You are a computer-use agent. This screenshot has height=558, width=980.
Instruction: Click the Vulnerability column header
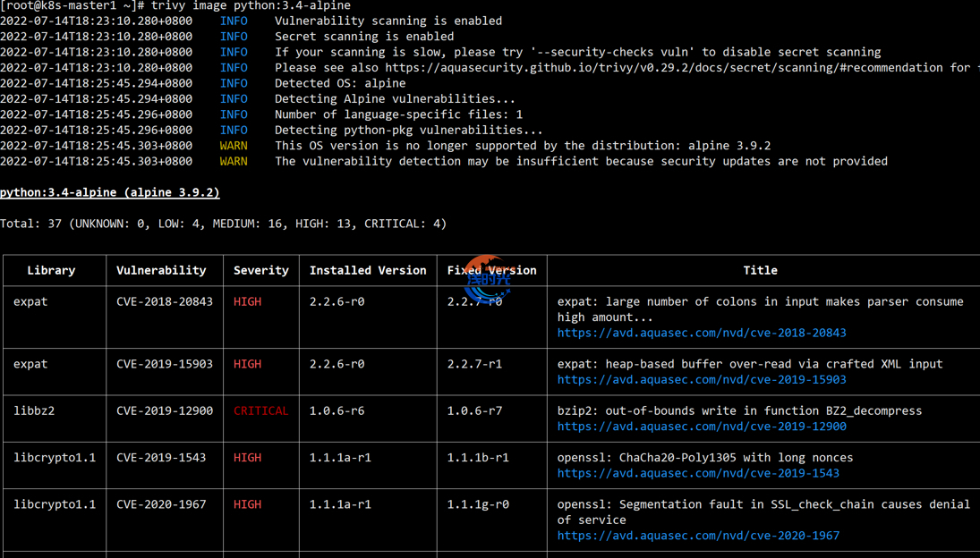(161, 270)
